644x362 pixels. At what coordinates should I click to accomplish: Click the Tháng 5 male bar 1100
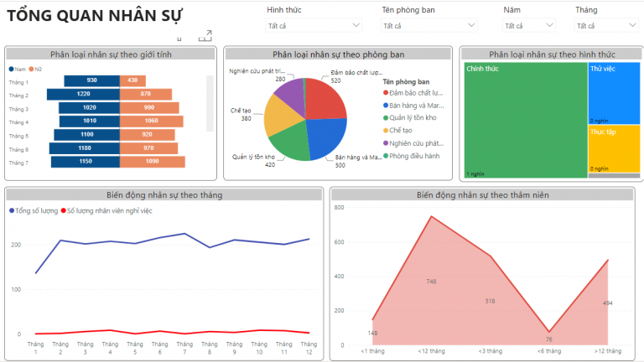tap(87, 135)
